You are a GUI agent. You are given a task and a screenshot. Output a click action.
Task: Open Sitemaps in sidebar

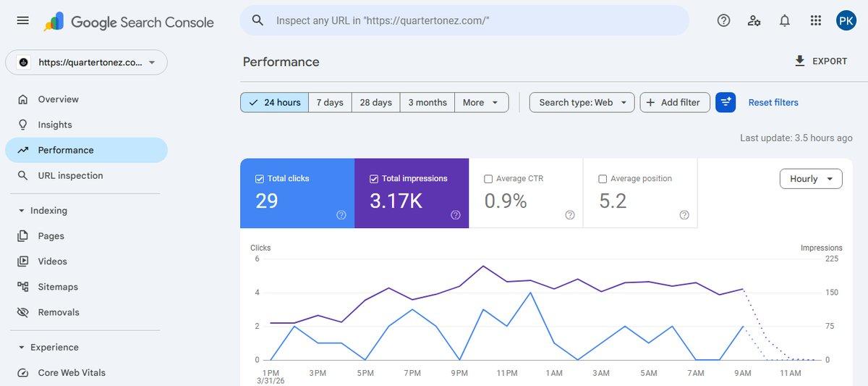point(86,287)
